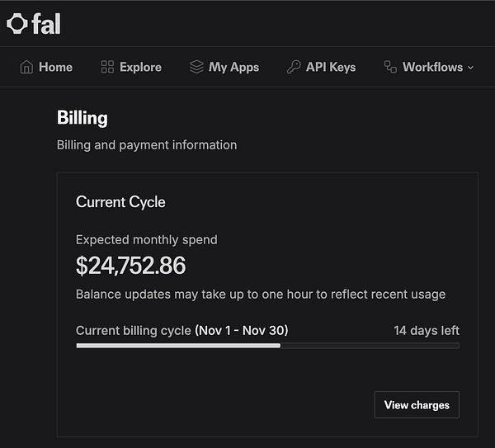495x448 pixels.
Task: Click the Billing page heading
Action: 82,118
